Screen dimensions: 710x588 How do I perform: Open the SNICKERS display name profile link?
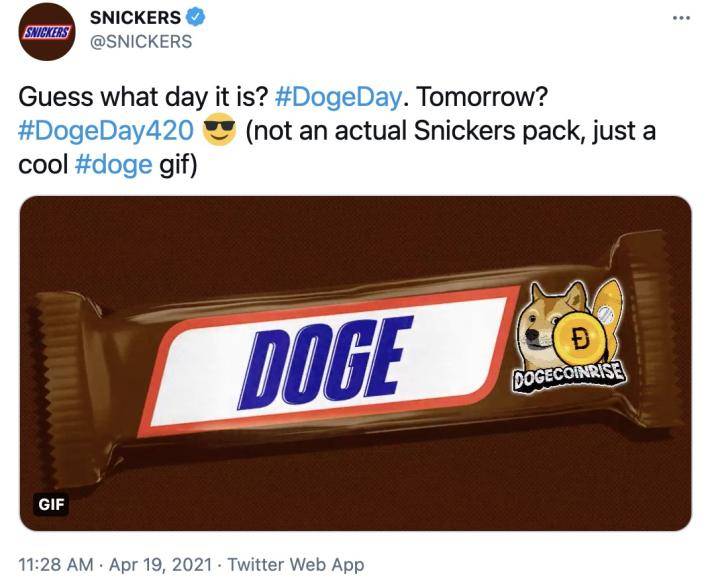(135, 19)
